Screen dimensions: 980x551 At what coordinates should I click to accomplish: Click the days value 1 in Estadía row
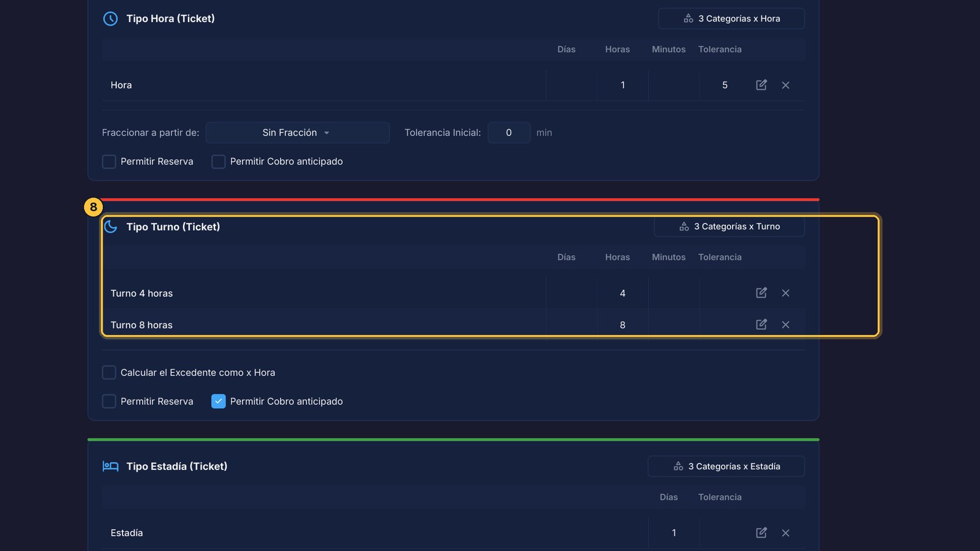[x=674, y=533]
